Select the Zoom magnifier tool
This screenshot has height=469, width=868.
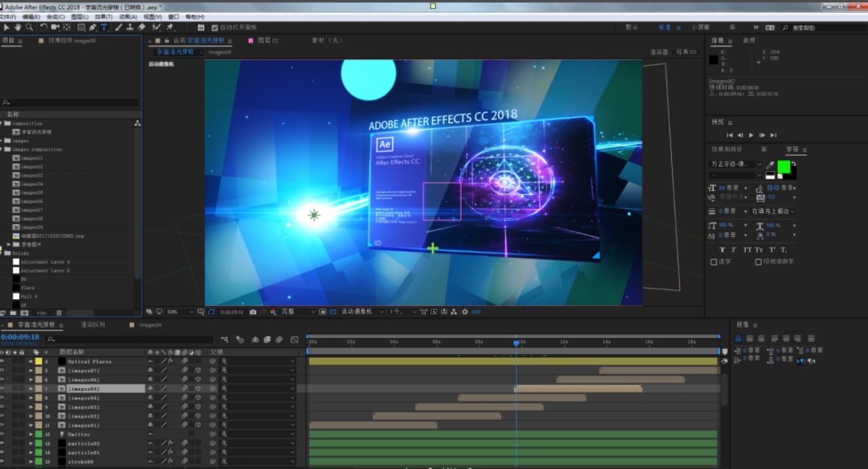tap(29, 28)
